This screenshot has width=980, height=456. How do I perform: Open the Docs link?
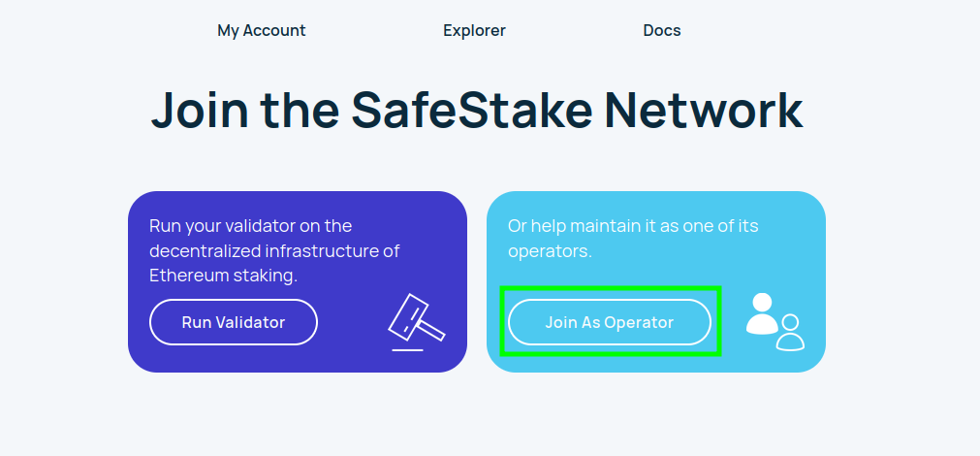(x=662, y=30)
